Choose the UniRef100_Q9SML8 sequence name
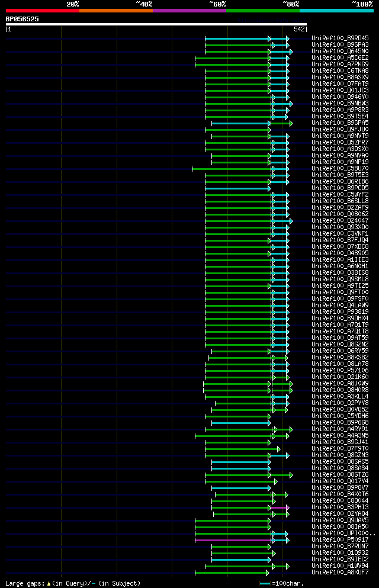379x588 pixels. [340, 279]
